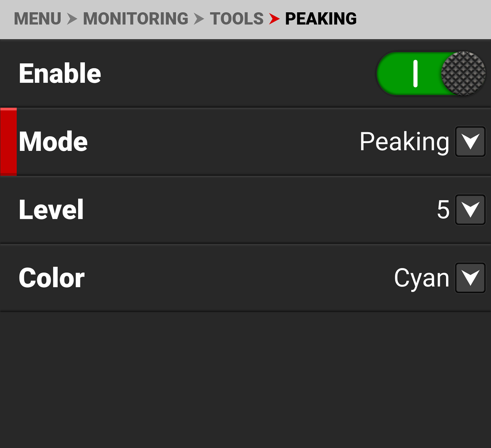Viewport: 491px width, 448px height.
Task: Click the red arrow before PEAKING
Action: pos(274,19)
